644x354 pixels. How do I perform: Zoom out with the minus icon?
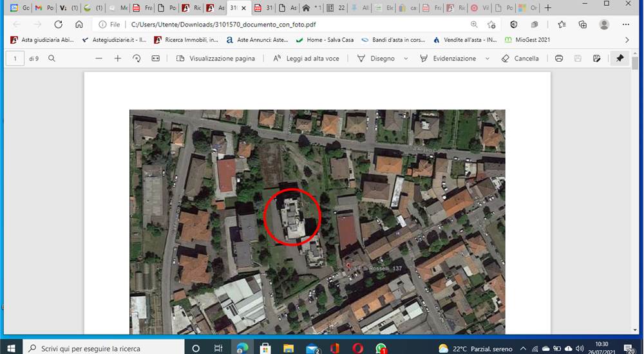click(99, 59)
